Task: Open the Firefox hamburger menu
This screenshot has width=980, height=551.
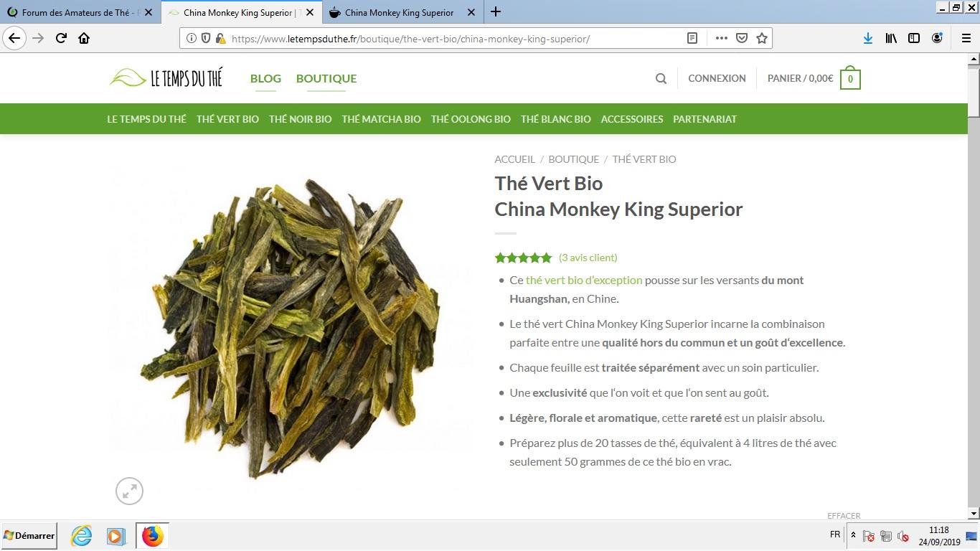Action: coord(966,38)
